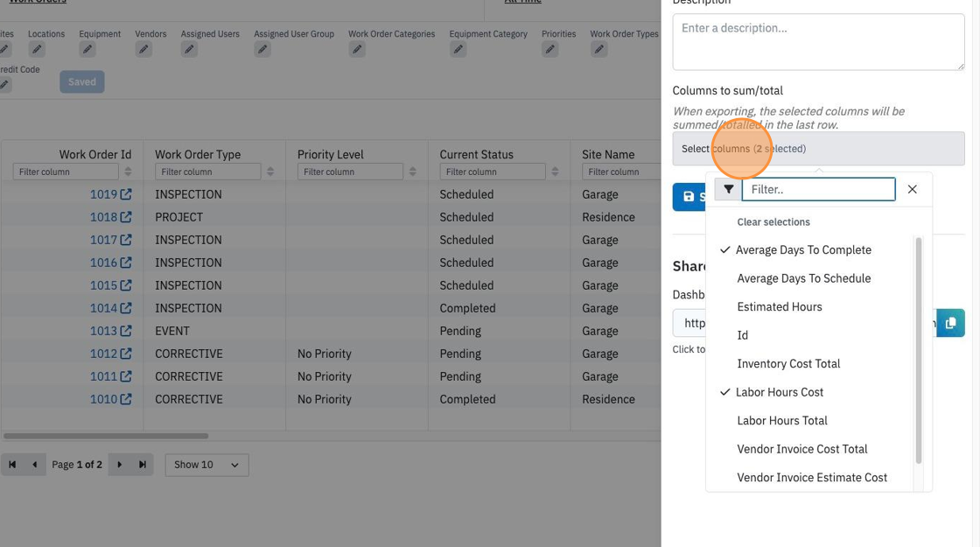
Task: Open work order 1011 external link icon
Action: [126, 376]
